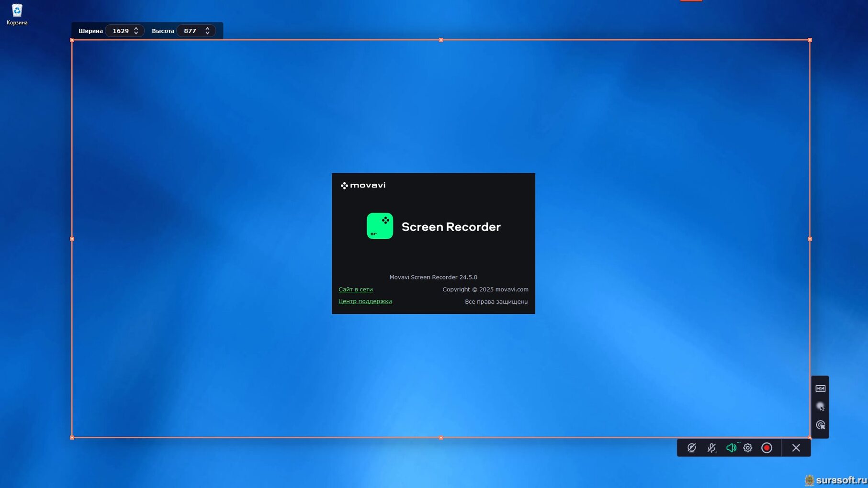Enable webcam capture in recorder toolbar

click(691, 448)
